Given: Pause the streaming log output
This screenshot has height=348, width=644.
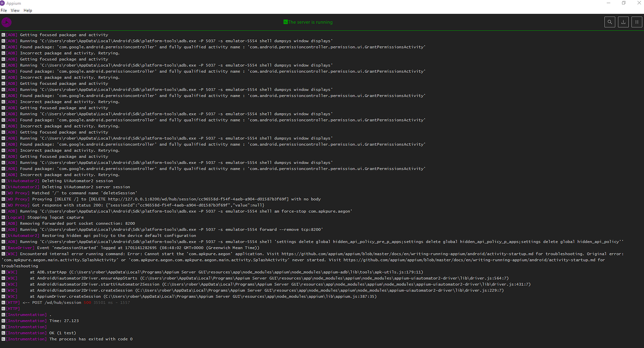Looking at the screenshot, I should click(x=637, y=21).
